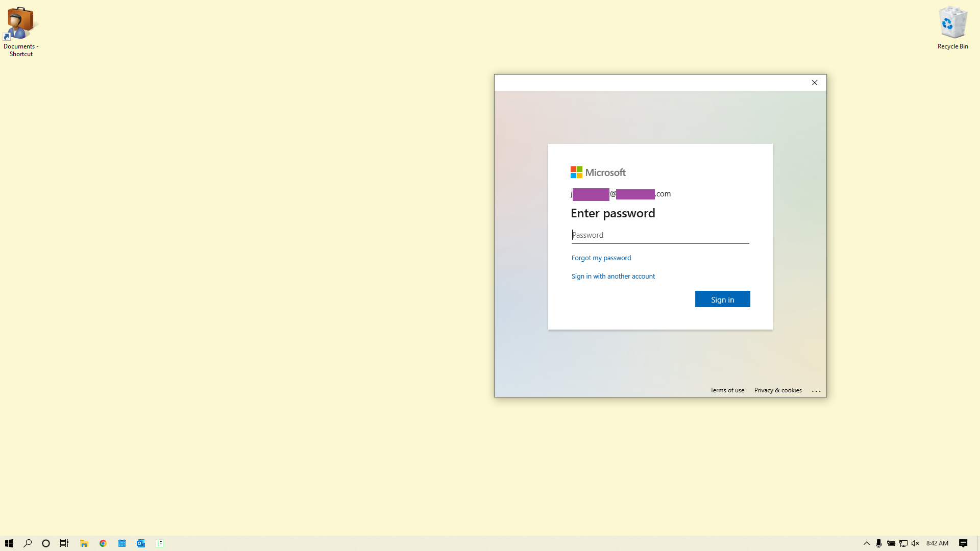
Task: Open taskbar Search magnifier
Action: pyautogui.click(x=28, y=543)
